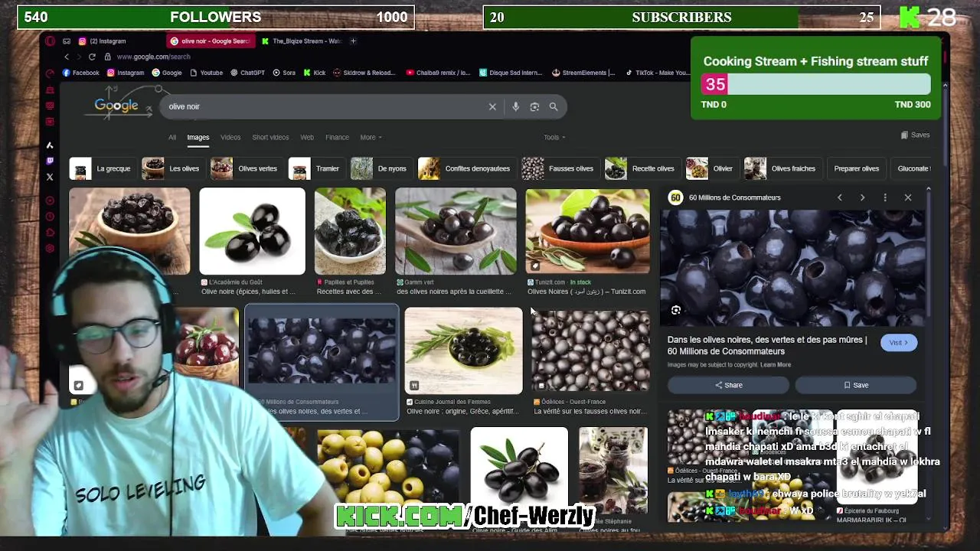Screen dimensions: 980x551
Task: Click the olive noir search input field
Action: (x=325, y=107)
